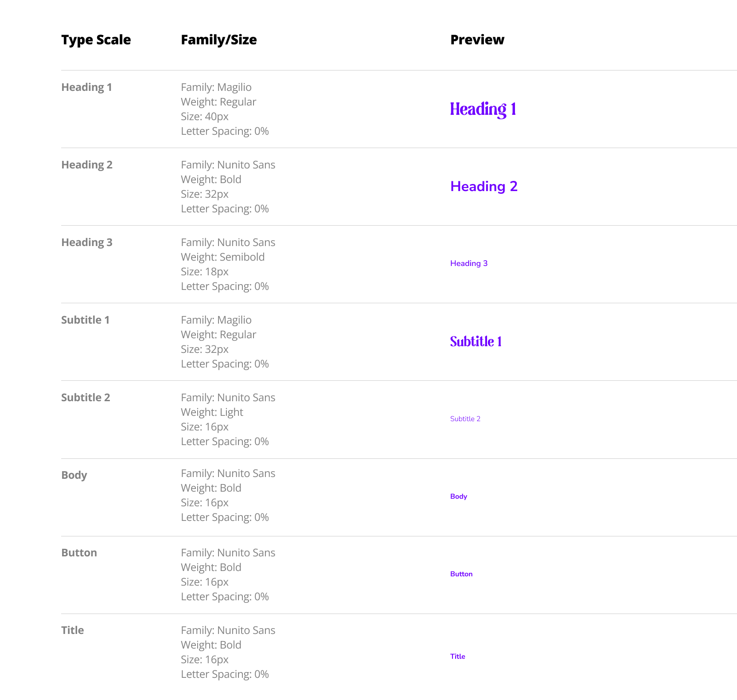This screenshot has width=737, height=700.
Task: Select the Type Scale column header
Action: [x=96, y=40]
